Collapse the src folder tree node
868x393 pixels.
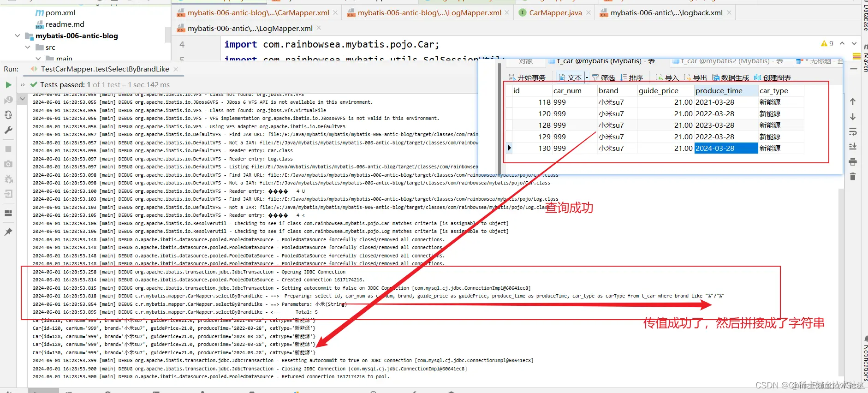(28, 47)
